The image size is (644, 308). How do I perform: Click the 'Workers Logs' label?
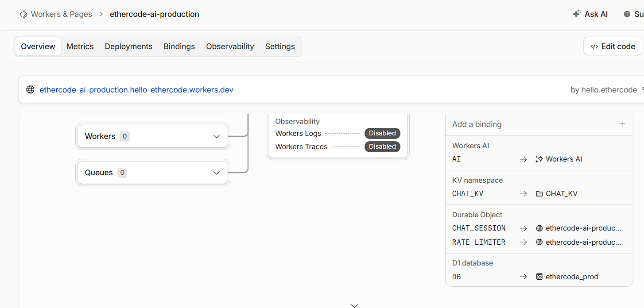(x=298, y=133)
